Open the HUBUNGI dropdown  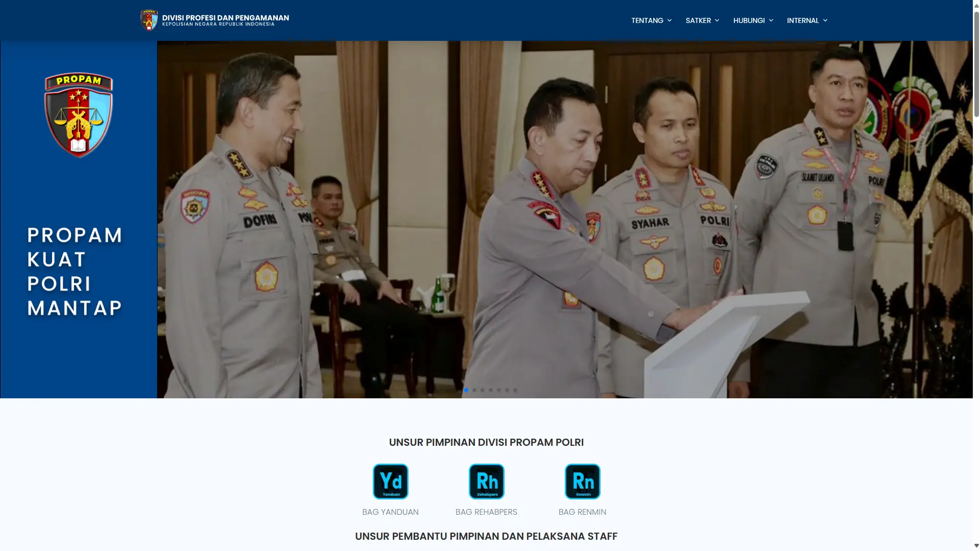(749, 20)
